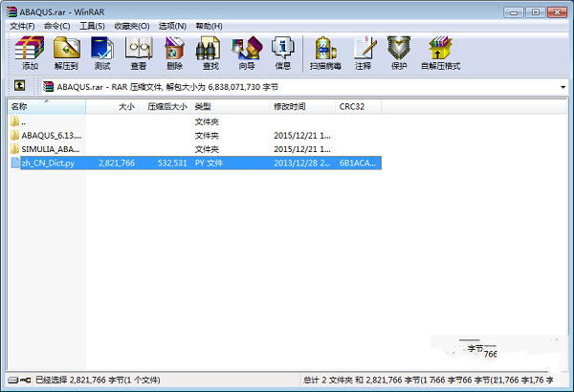
Task: Select the ABAQUS_6.13 folder name
Action: [x=52, y=136]
